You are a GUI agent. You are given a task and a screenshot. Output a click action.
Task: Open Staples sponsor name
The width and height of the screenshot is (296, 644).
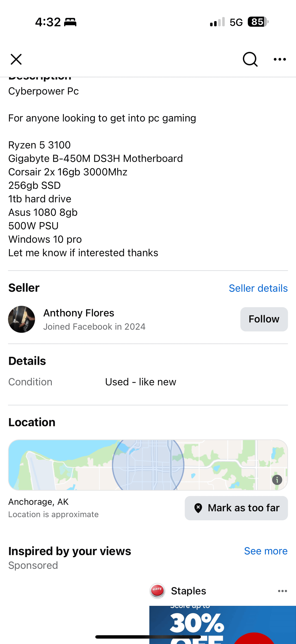(x=189, y=591)
